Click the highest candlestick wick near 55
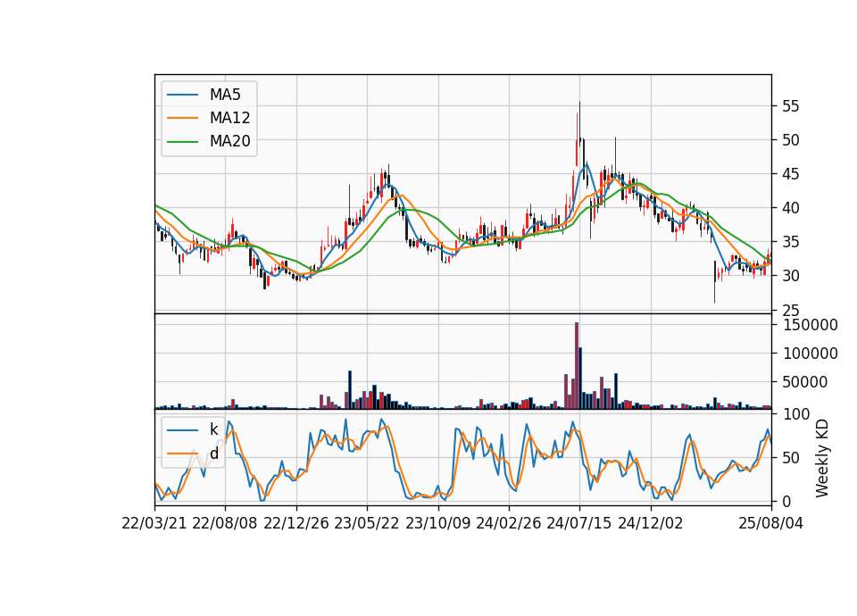The width and height of the screenshot is (857, 616). [580, 123]
